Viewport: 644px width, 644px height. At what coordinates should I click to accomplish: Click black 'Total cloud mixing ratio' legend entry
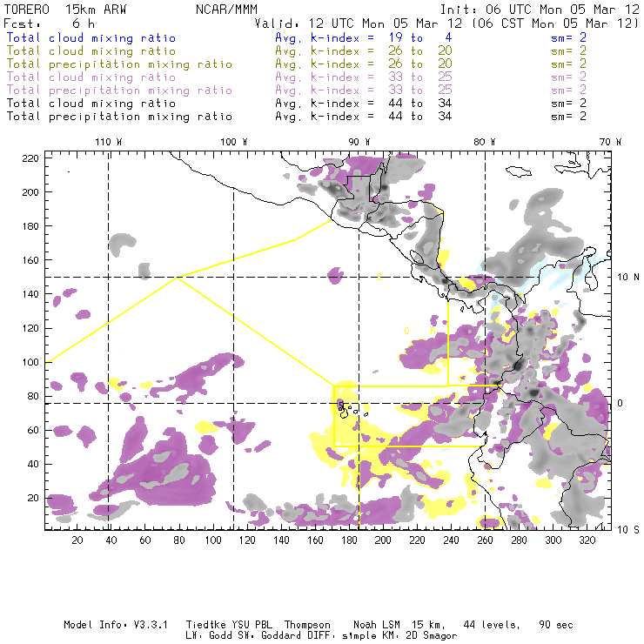pyautogui.click(x=91, y=103)
